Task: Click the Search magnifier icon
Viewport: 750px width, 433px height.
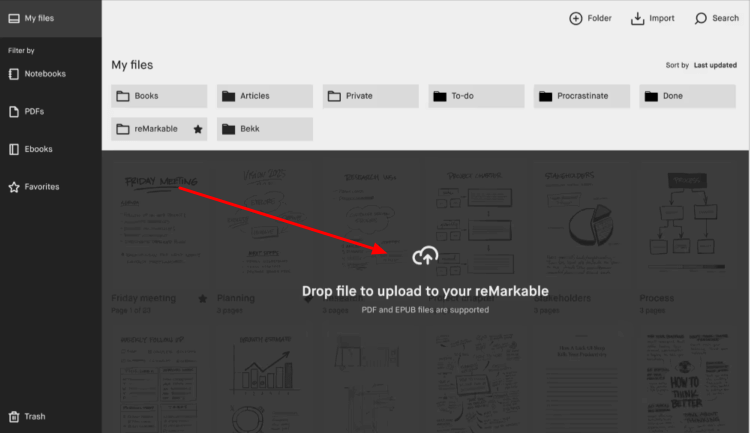Action: click(701, 18)
